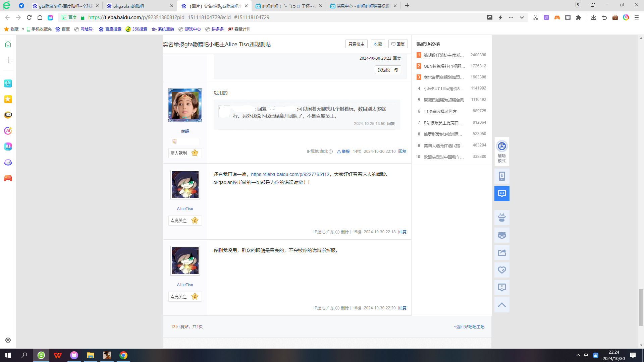Click the scroll-to-top chevron icon
Screen dimensions: 644x362
coord(502,305)
